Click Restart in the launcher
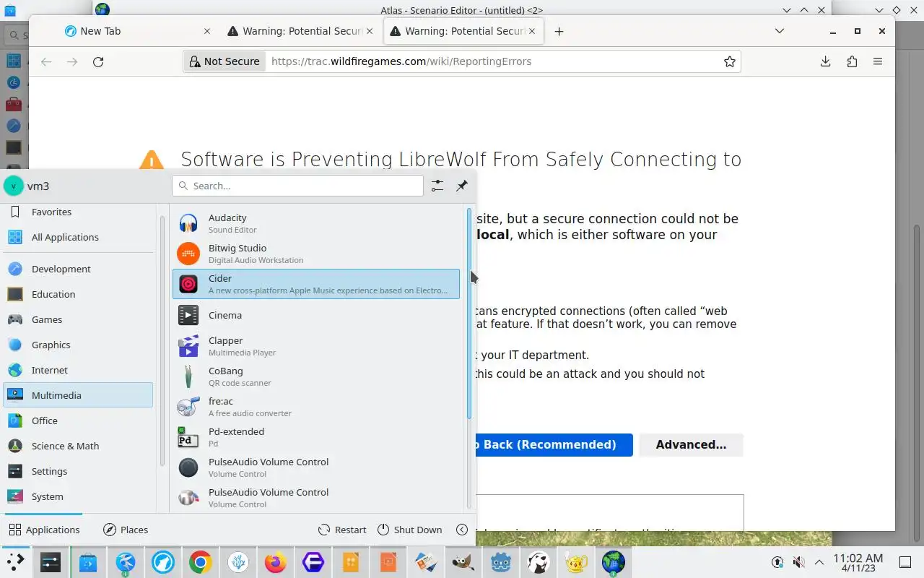Viewport: 924px width, 578px height. click(x=343, y=530)
